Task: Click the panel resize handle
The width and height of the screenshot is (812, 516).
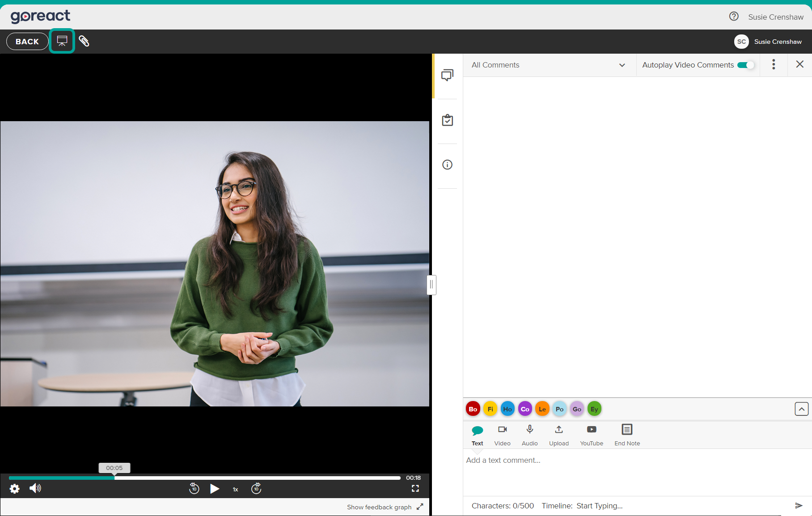Action: click(431, 285)
